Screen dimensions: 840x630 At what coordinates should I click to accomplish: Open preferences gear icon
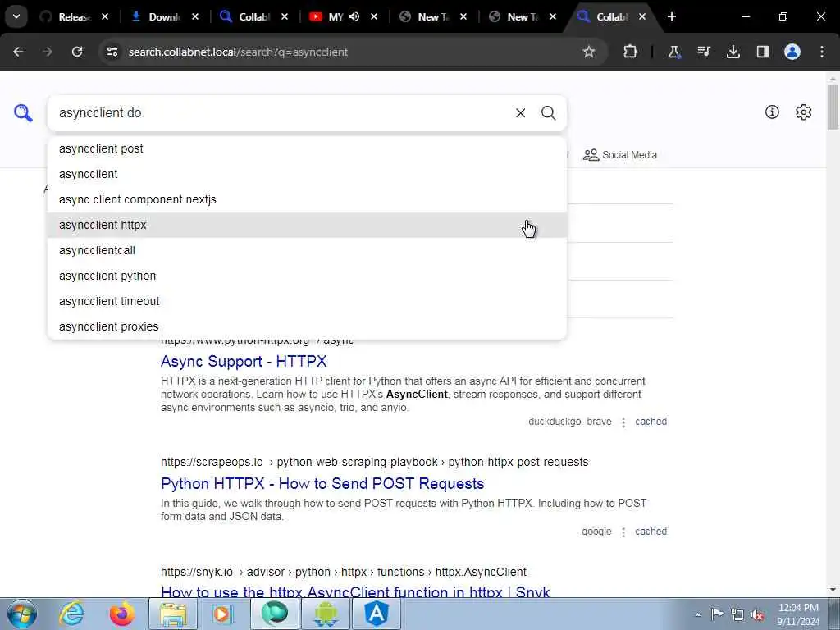[803, 112]
